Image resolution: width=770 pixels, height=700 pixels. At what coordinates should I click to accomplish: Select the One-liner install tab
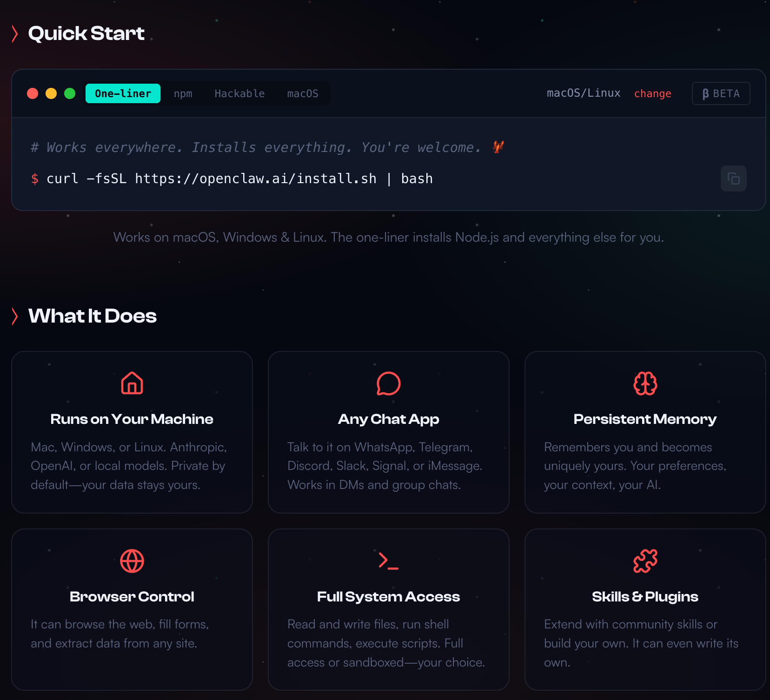[x=123, y=93]
